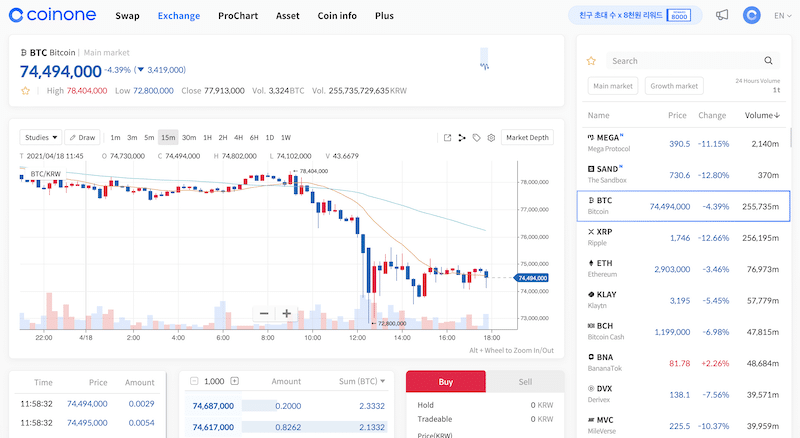Switch to the Sell tab
Image resolution: width=800 pixels, height=438 pixels.
click(525, 381)
